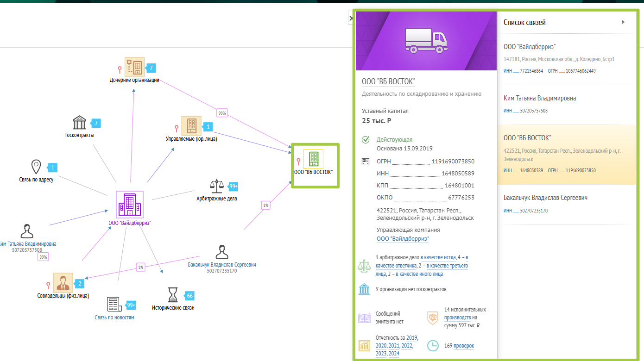This screenshot has height=361, width=644.
Task: Click the book icon near Сообщений эмитента нет
Action: point(364,318)
